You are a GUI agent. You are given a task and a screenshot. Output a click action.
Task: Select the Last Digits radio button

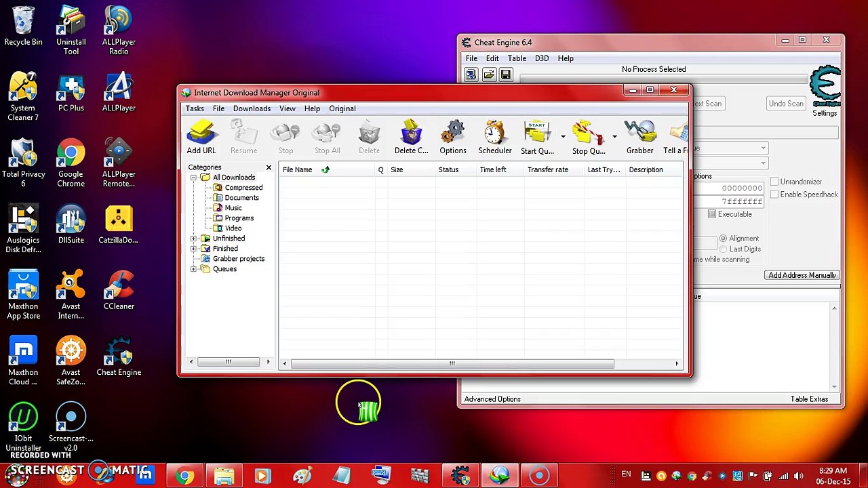click(723, 249)
